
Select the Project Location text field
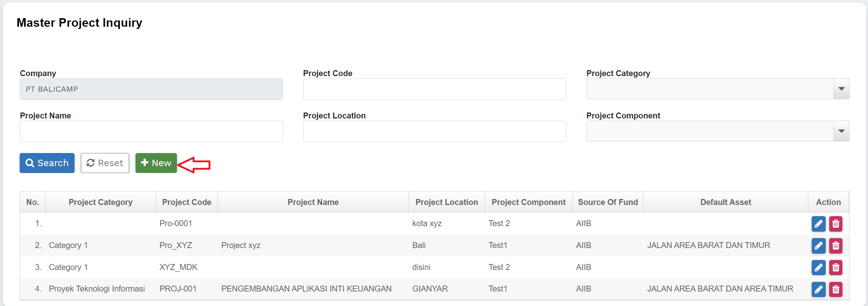pos(434,131)
